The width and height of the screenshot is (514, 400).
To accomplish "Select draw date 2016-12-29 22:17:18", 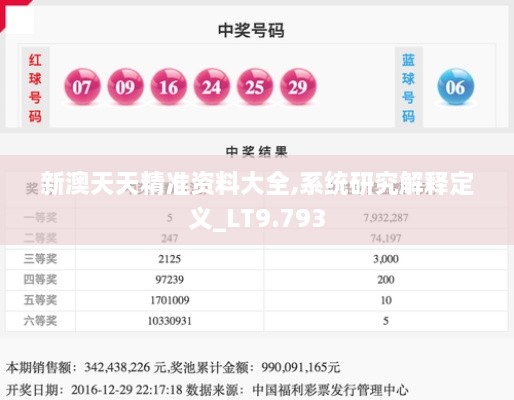I will coord(127,389).
